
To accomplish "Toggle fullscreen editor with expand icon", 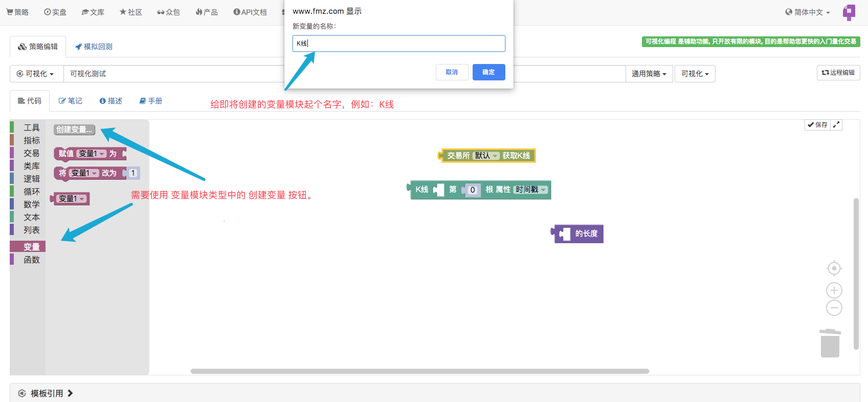I will coord(836,125).
